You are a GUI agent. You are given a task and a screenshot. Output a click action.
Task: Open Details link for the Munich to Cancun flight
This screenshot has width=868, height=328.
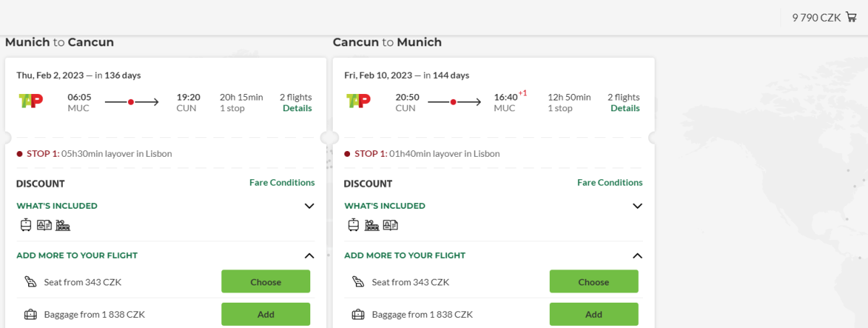[297, 108]
